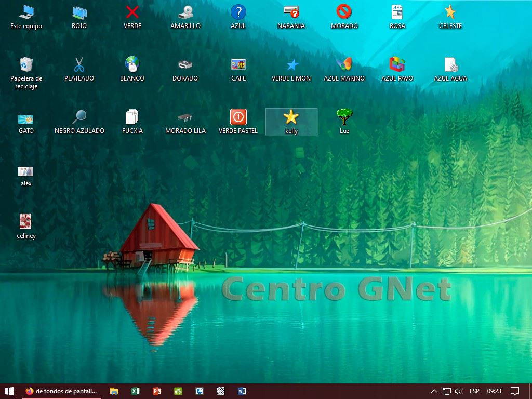
Task: Open the Windows Start menu
Action: click(9, 391)
